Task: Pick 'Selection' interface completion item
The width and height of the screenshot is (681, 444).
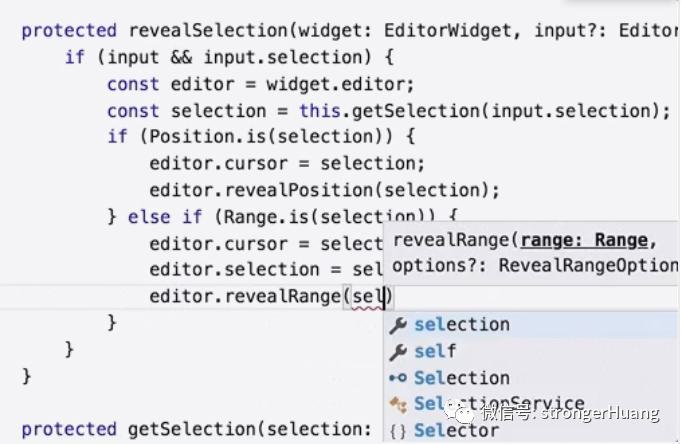Action: tap(531, 378)
